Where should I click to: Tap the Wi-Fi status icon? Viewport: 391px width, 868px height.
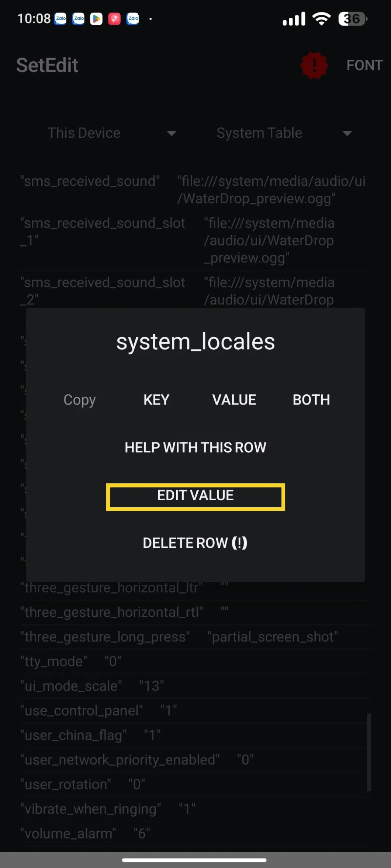[321, 18]
